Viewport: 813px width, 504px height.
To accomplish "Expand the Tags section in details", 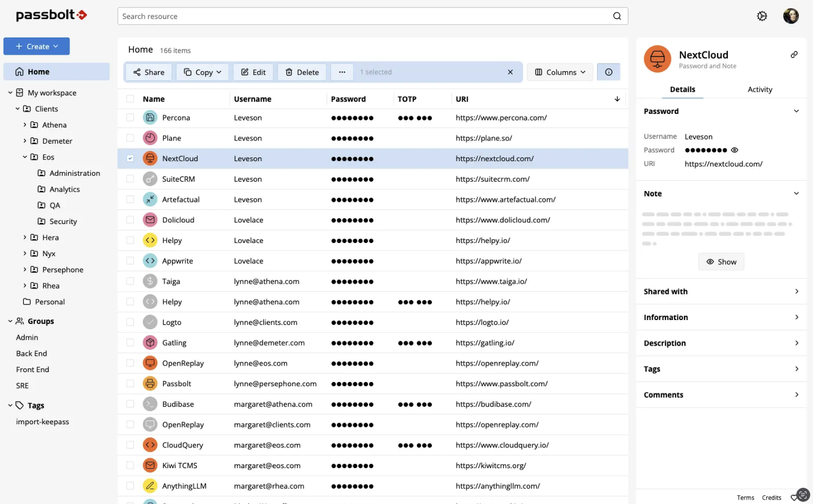I will pos(721,369).
